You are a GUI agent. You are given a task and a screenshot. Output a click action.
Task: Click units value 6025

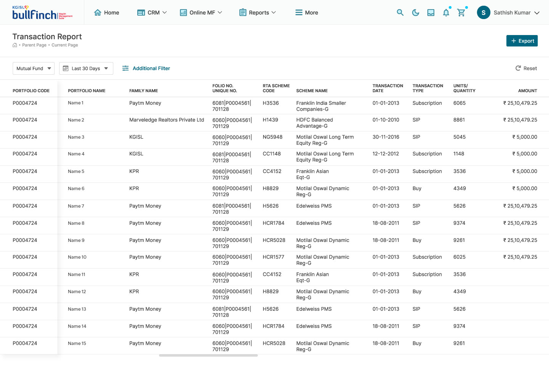click(x=459, y=257)
